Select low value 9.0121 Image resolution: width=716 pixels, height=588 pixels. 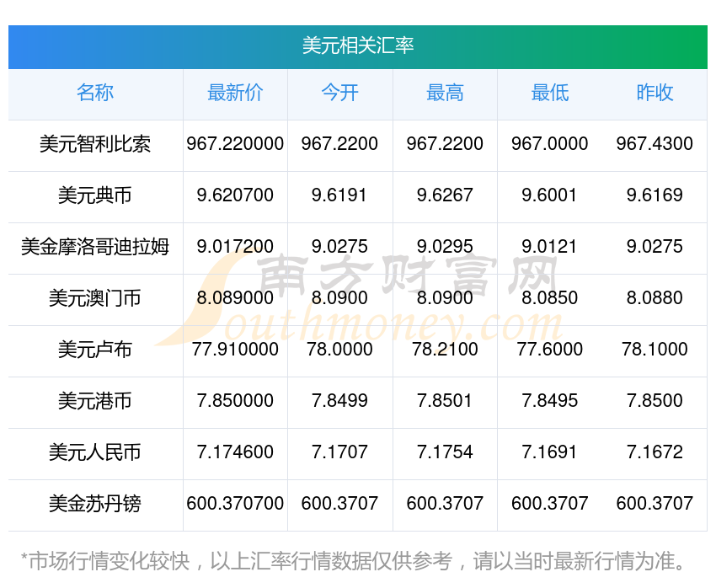coord(550,247)
